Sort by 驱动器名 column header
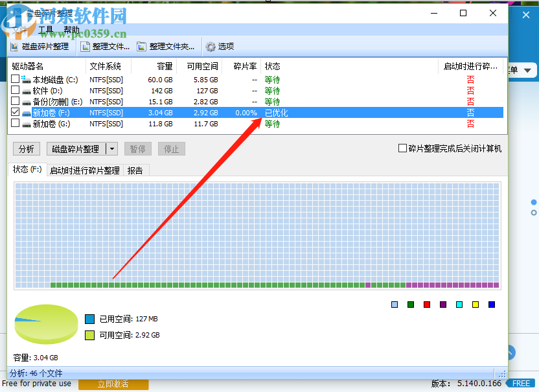Screen dimensions: 539x392 pyautogui.click(x=47, y=66)
